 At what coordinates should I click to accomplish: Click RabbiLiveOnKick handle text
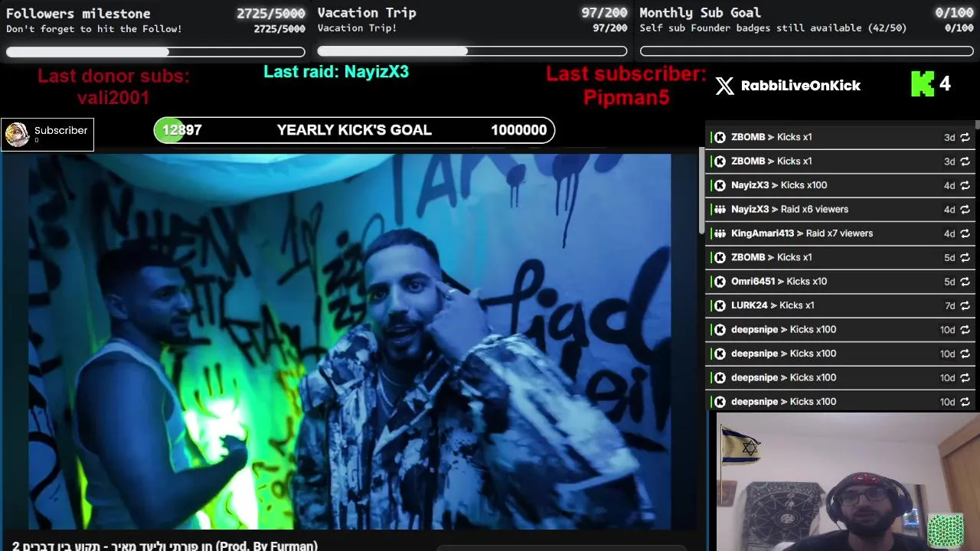(x=801, y=86)
